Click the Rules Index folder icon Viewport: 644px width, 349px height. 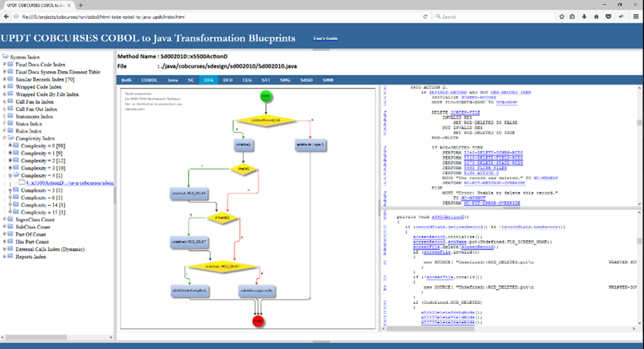click(10, 131)
